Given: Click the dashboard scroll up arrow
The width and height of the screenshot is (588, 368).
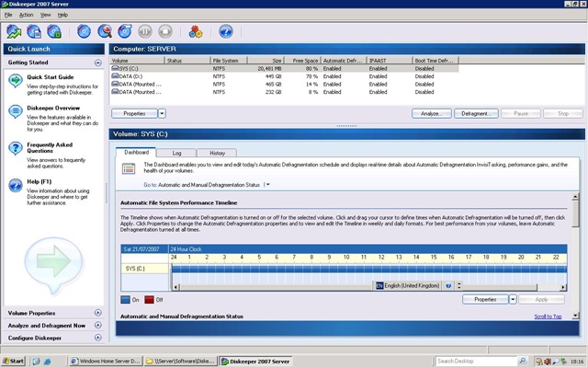Looking at the screenshot, I should pos(576,196).
